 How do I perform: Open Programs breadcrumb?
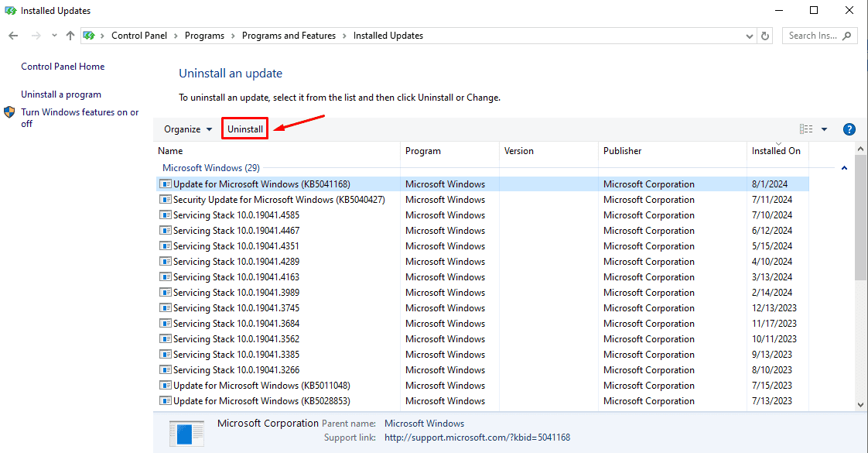[x=204, y=36]
